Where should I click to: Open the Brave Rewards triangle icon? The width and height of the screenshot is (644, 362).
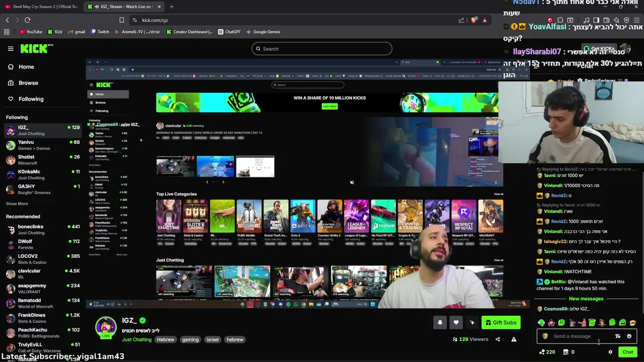(x=485, y=20)
